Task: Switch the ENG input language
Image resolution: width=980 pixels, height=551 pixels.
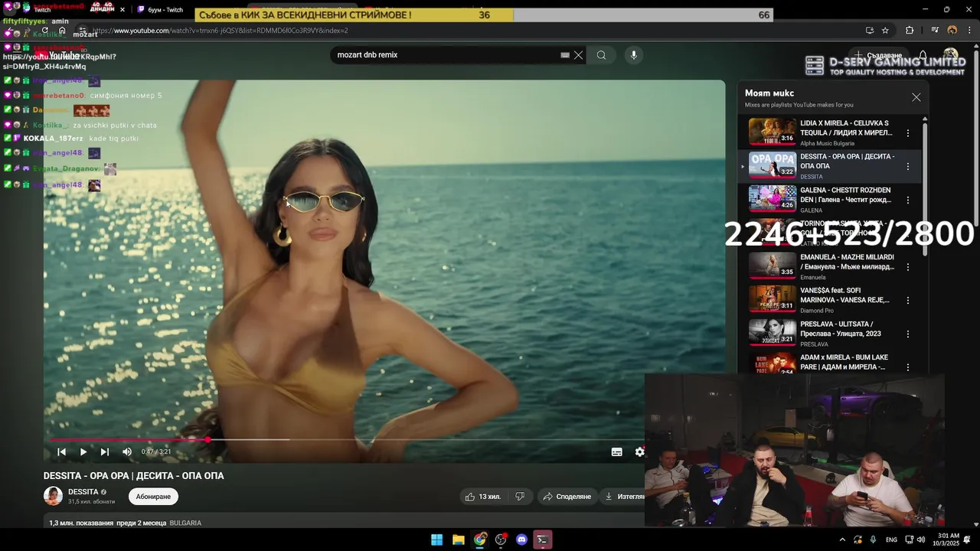Action: 891,540
